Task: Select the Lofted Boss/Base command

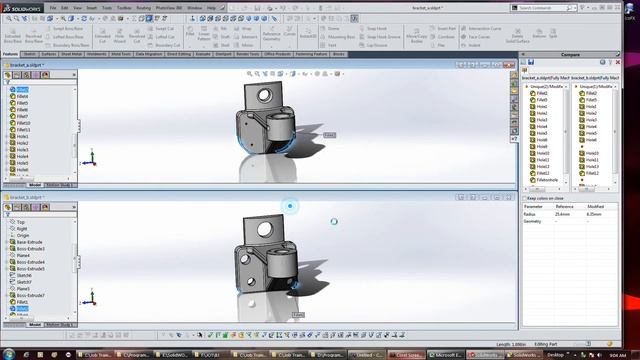Action: pos(64,37)
